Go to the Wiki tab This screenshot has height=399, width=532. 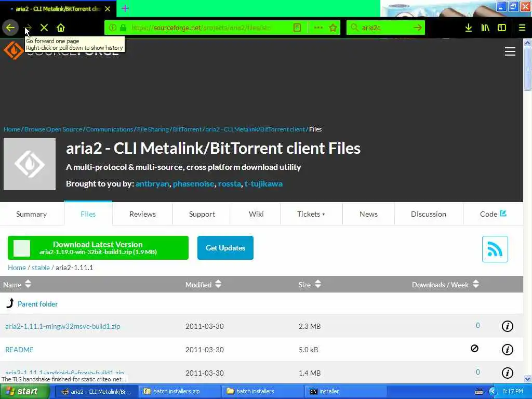tap(256, 214)
